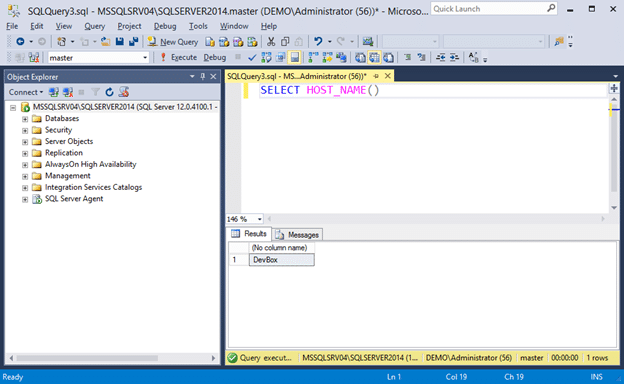Screen dimensions: 624x384
Task: Click the Open File folder icon
Action: pos(105,41)
